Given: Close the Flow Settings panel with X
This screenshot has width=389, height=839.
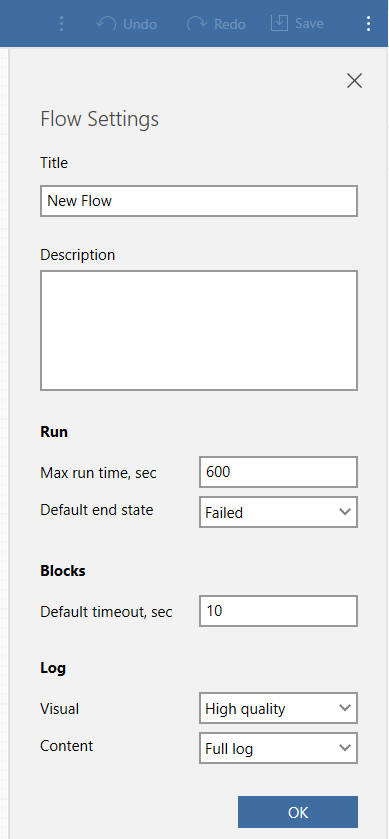Looking at the screenshot, I should click(354, 81).
